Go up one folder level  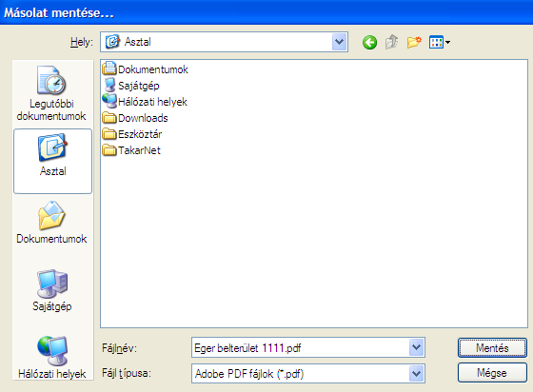391,42
